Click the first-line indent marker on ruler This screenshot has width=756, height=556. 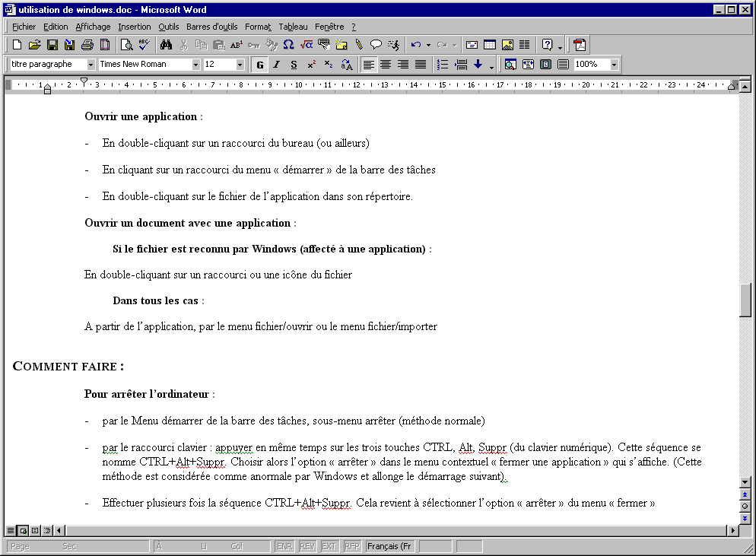click(x=84, y=81)
